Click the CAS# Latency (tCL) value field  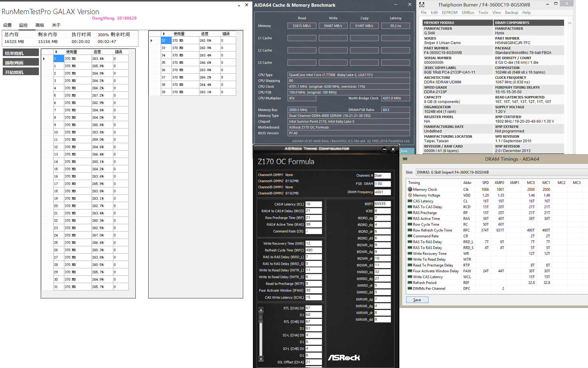point(313,204)
